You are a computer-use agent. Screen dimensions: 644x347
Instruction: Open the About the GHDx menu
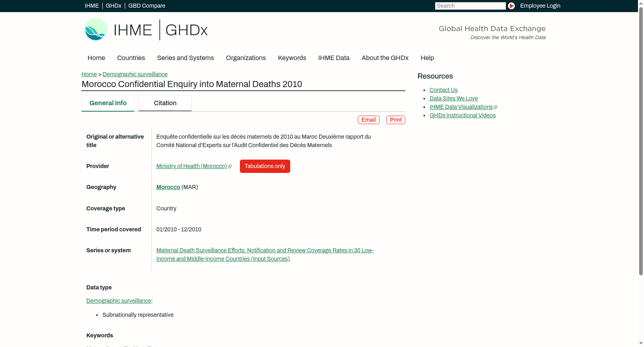tap(385, 58)
